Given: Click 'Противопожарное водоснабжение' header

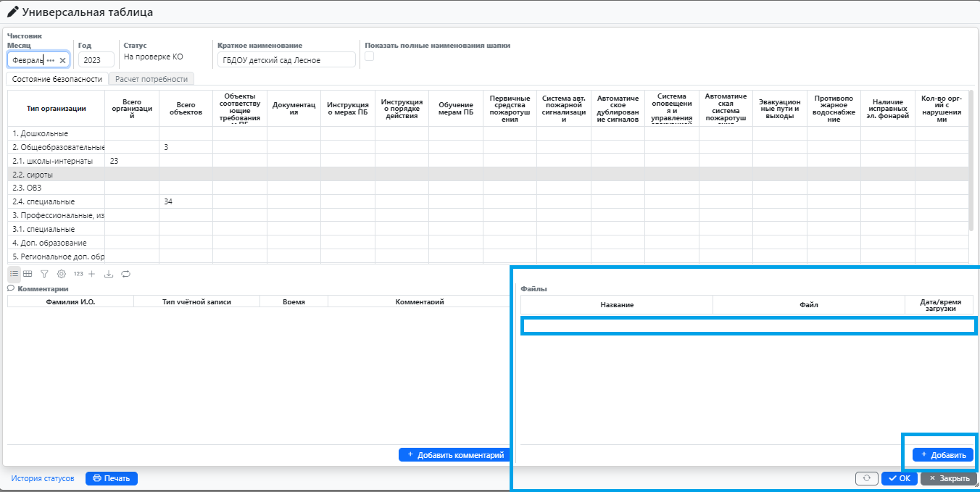Looking at the screenshot, I should point(834,109).
